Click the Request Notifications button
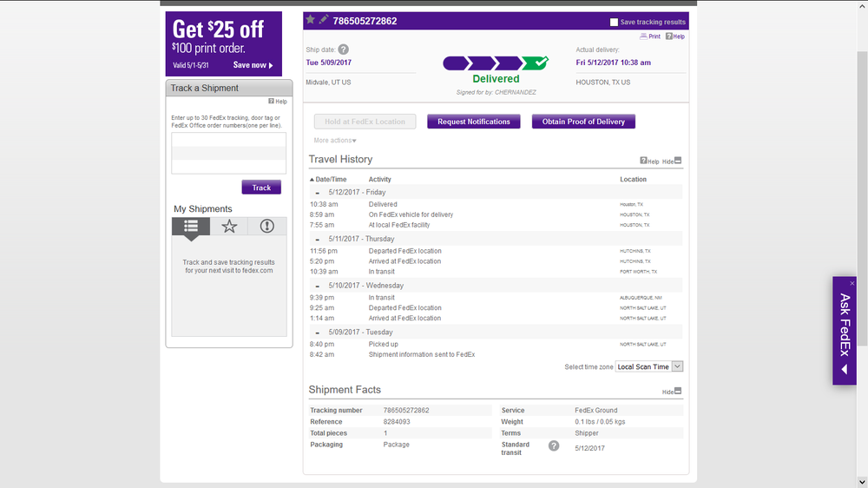The height and width of the screenshot is (488, 868). point(474,122)
